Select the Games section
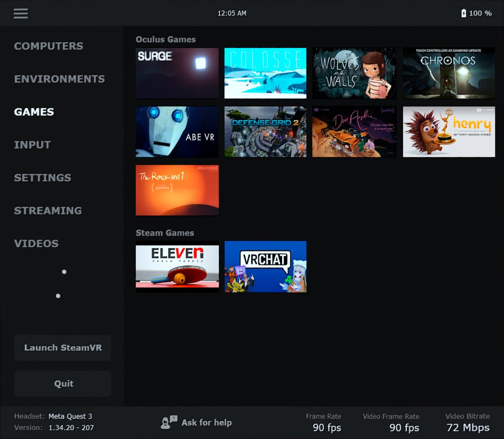 point(34,112)
